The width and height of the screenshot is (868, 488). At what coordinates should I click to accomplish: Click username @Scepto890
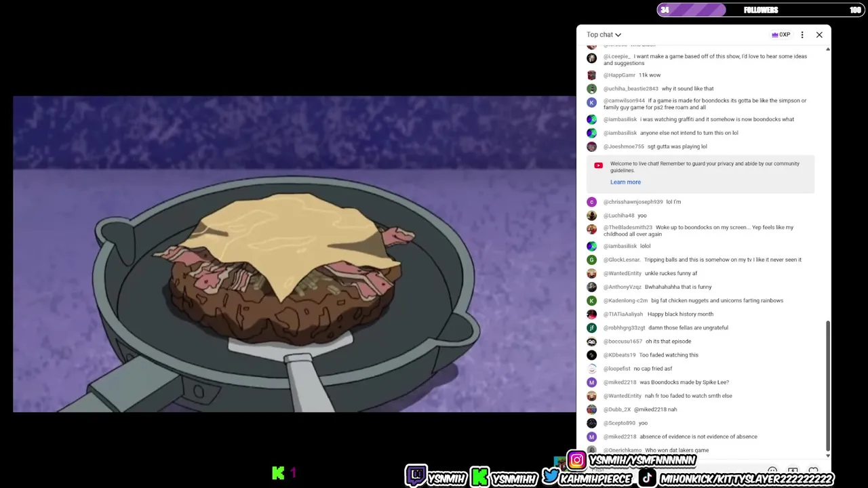[x=619, y=423]
